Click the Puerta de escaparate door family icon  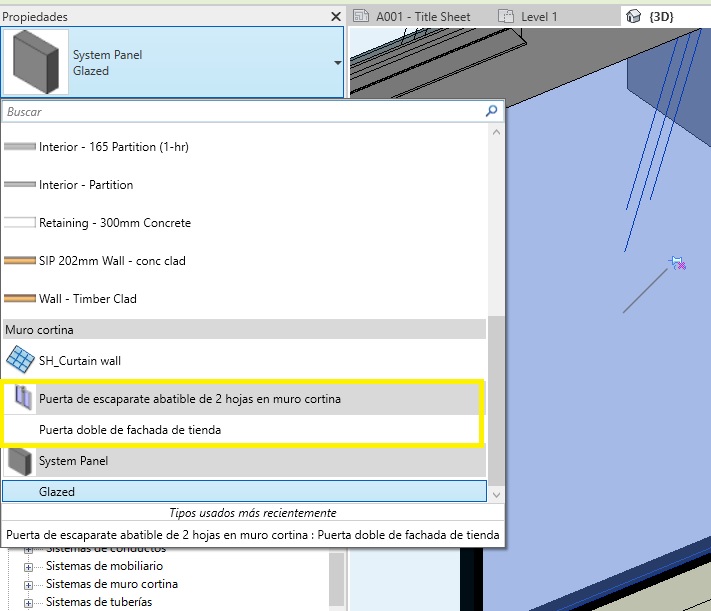(20, 399)
